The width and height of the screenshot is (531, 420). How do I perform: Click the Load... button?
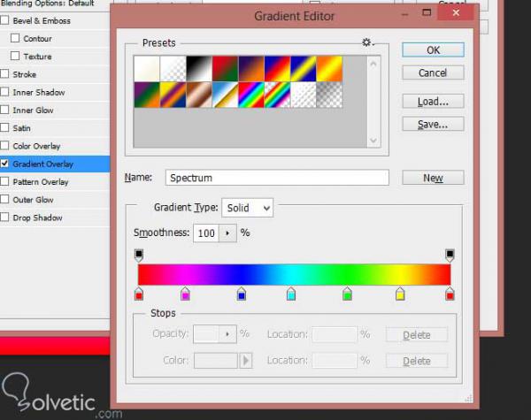point(433,101)
